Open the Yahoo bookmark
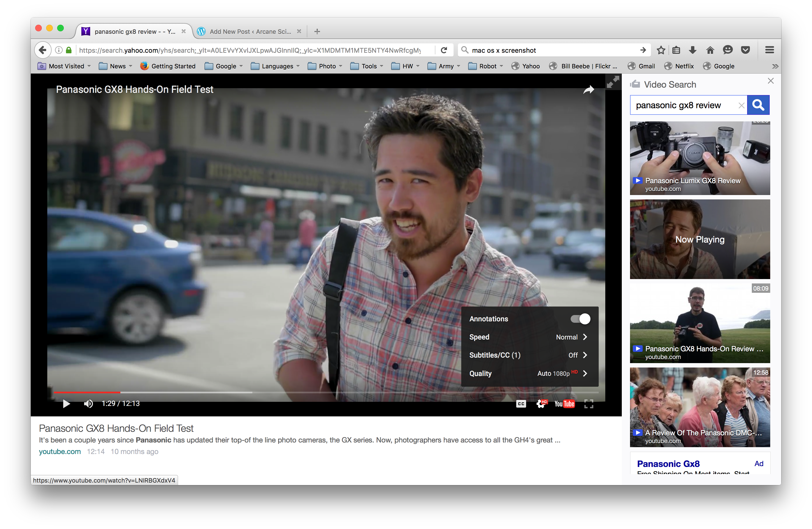The width and height of the screenshot is (812, 529). point(525,66)
